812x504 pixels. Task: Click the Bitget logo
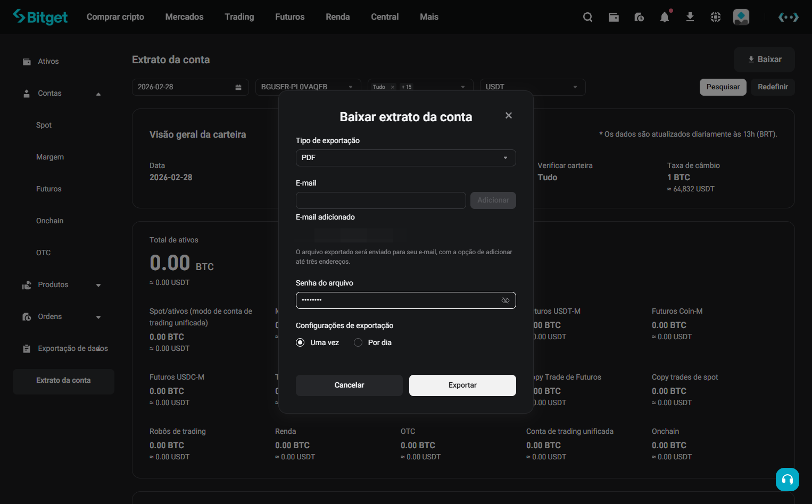tap(40, 17)
